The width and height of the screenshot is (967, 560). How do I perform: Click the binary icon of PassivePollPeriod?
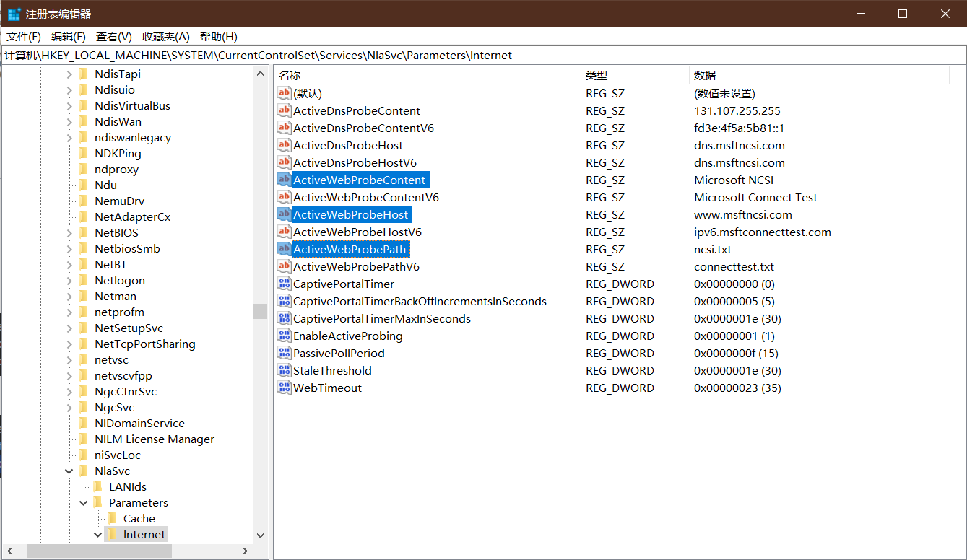coord(285,353)
